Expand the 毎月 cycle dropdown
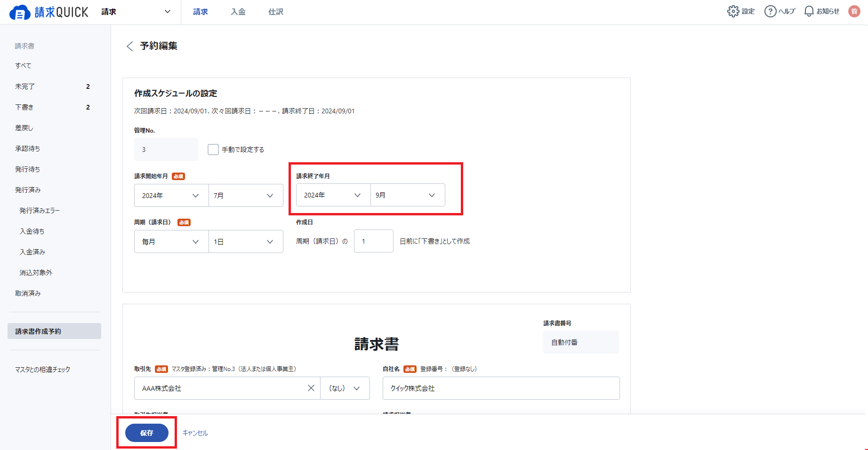The image size is (868, 450). (x=171, y=242)
